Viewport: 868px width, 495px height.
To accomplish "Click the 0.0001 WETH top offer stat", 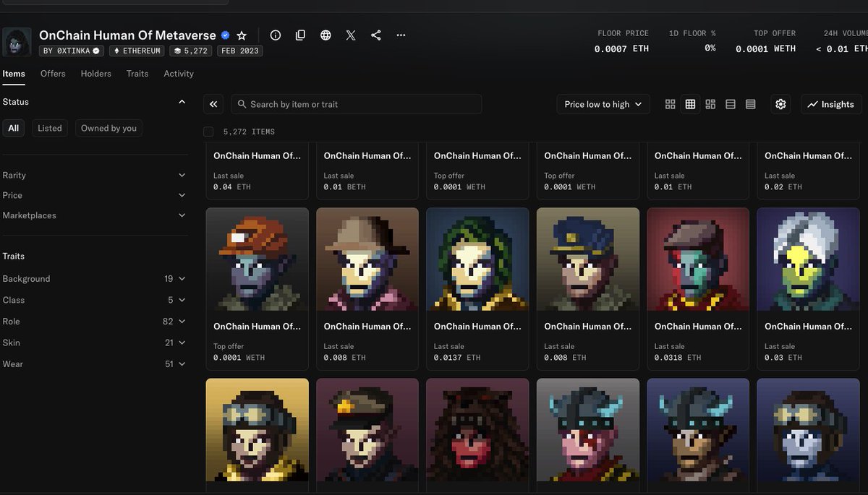I will [765, 48].
